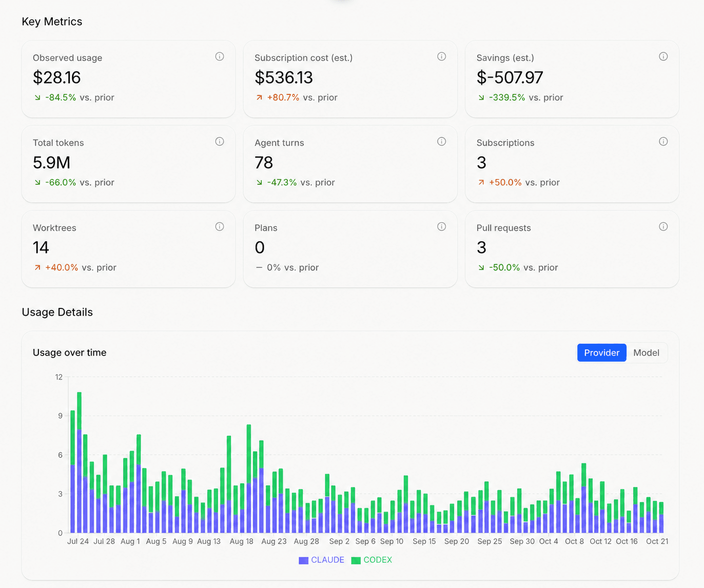This screenshot has height=588, width=704.
Task: Open info icon beside Total tokens
Action: (220, 142)
